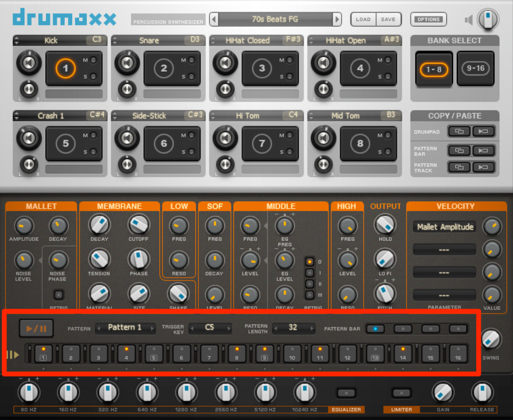The image size is (513, 420).
Task: Open the 70s Beats FG preset list
Action: [x=275, y=20]
